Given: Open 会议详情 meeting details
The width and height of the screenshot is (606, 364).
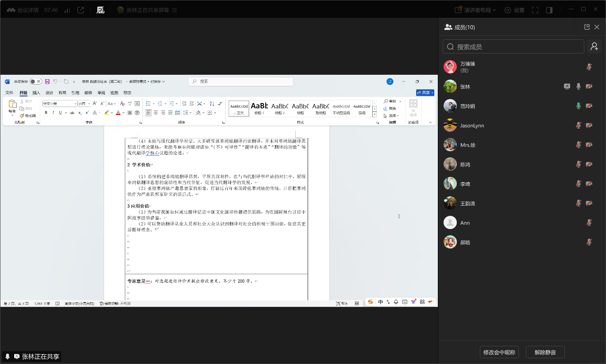Looking at the screenshot, I should pos(23,10).
